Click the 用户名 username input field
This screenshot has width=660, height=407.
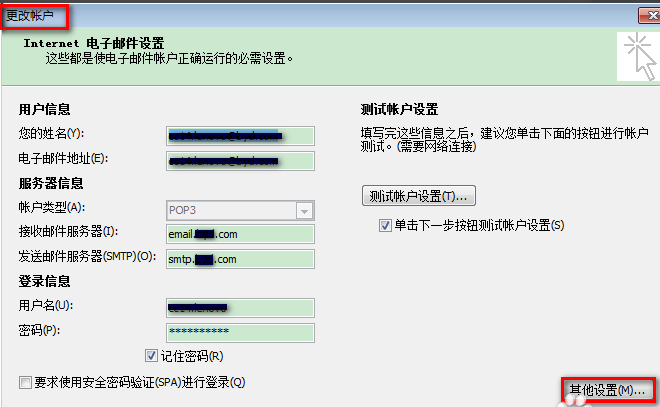(241, 306)
